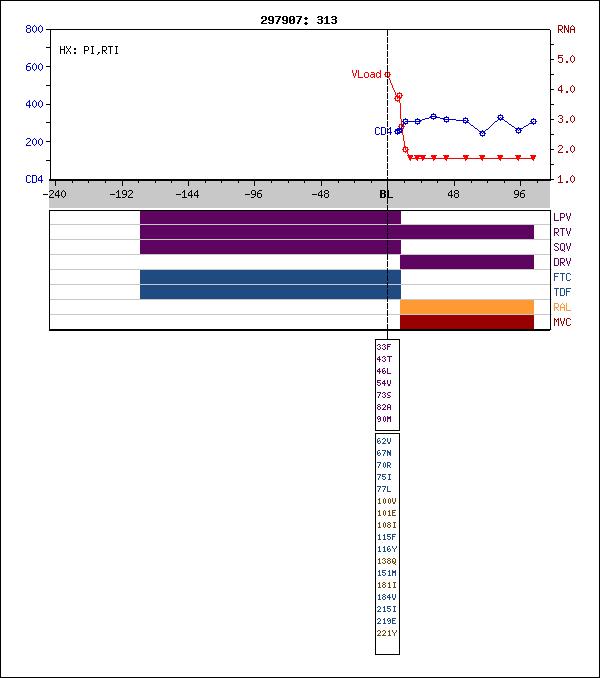
Task: Select the first viral load data point
Action: 388,74
